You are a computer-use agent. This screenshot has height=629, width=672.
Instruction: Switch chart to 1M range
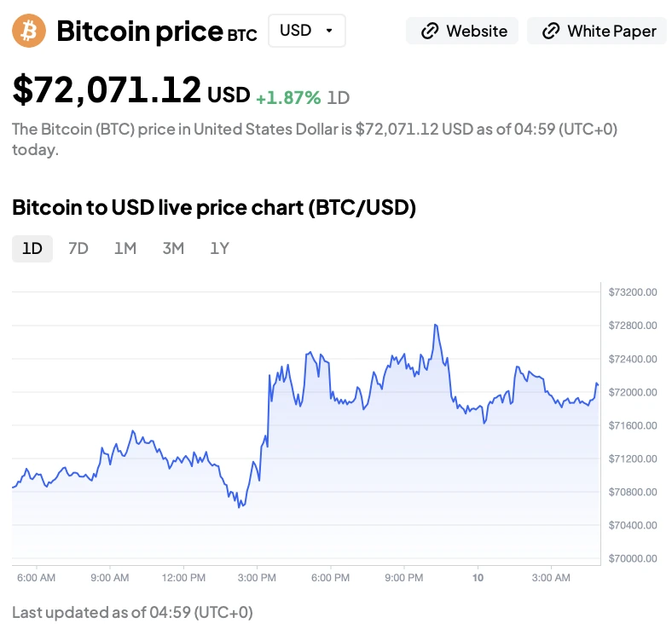[x=125, y=248]
